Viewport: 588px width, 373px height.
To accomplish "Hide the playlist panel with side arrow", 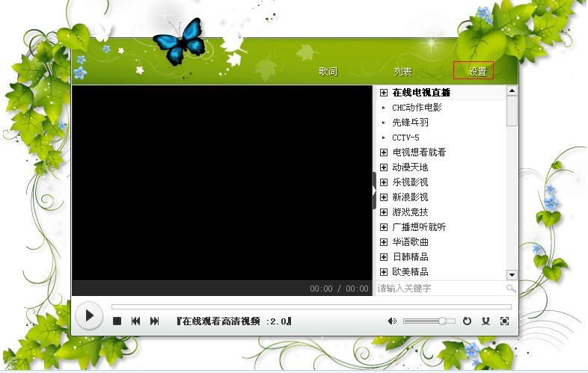I will pos(374,191).
